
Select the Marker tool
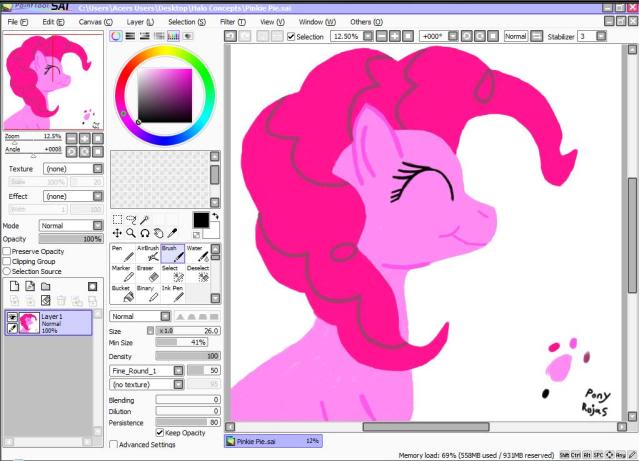point(122,274)
